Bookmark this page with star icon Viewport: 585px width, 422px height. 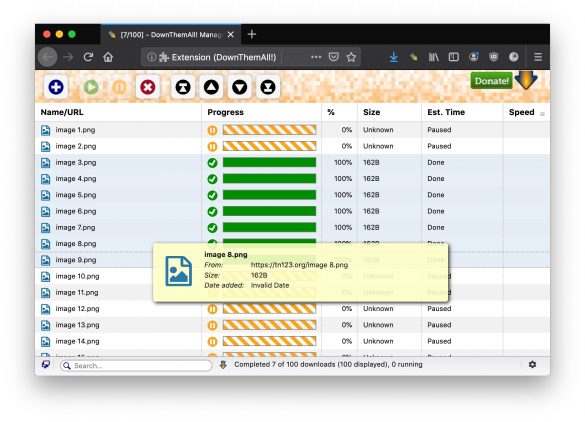pyautogui.click(x=351, y=57)
